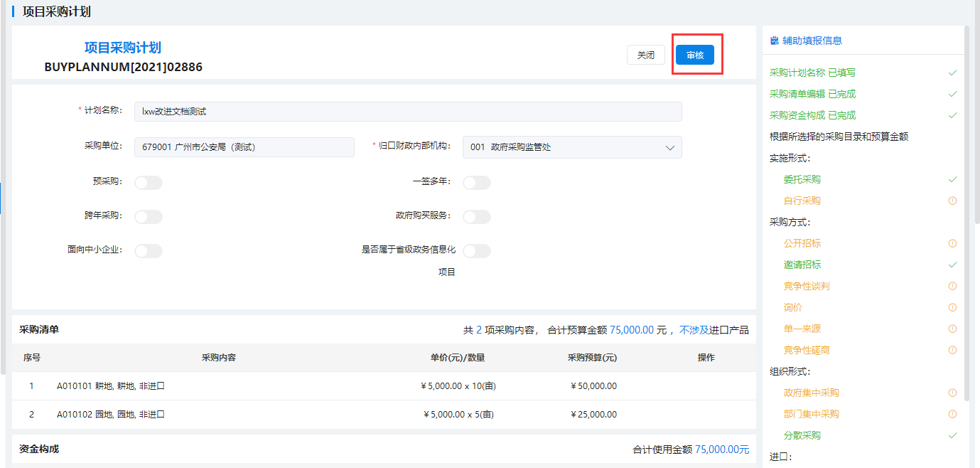Click the 计划名称 input field
Screen dimensions: 980x468
407,112
